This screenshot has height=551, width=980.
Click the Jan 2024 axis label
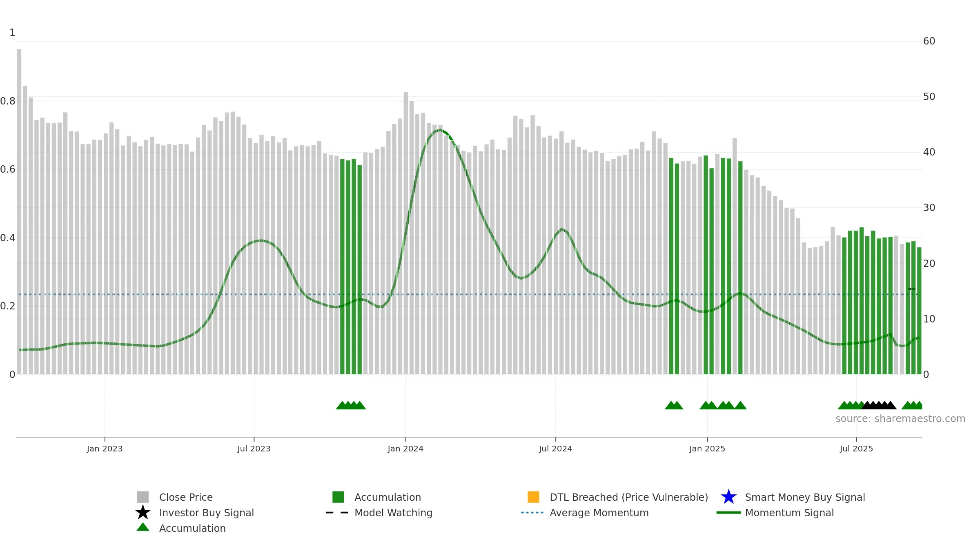coord(405,449)
